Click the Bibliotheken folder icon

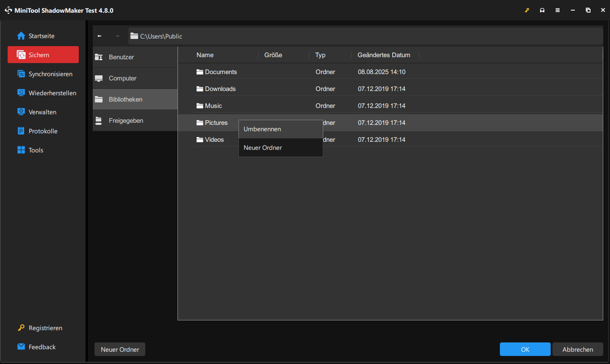pyautogui.click(x=99, y=99)
